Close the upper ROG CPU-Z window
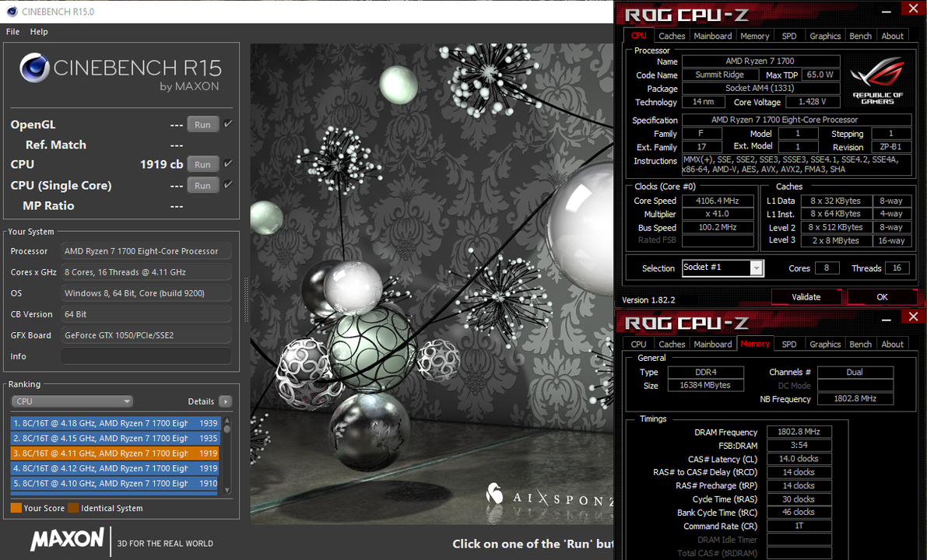Screen dimensions: 927x560 coord(913,9)
